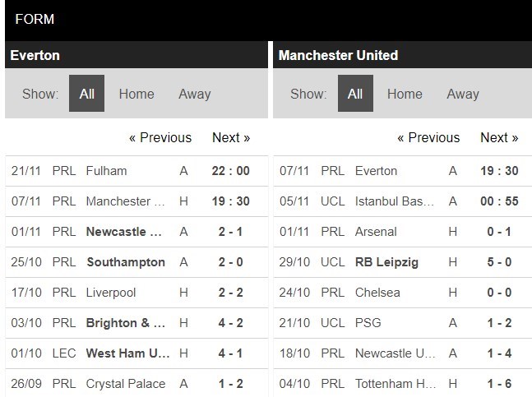This screenshot has height=397, width=532.
Task: Open Everton's Fulham match row
Action: click(x=106, y=171)
